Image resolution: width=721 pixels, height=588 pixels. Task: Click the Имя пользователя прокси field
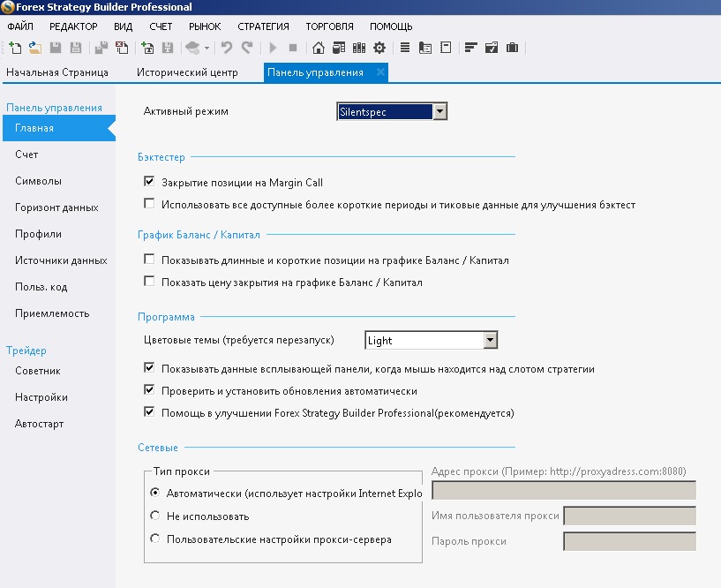[x=629, y=516]
